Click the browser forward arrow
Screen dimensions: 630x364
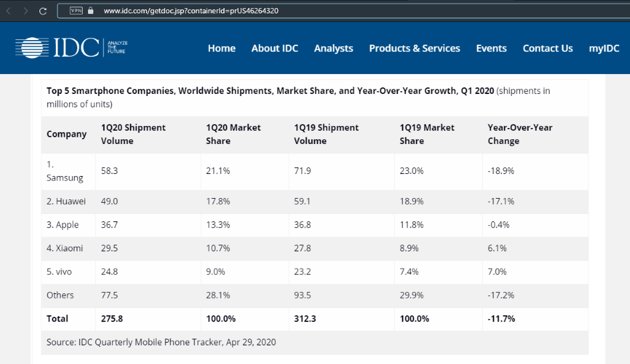click(25, 11)
